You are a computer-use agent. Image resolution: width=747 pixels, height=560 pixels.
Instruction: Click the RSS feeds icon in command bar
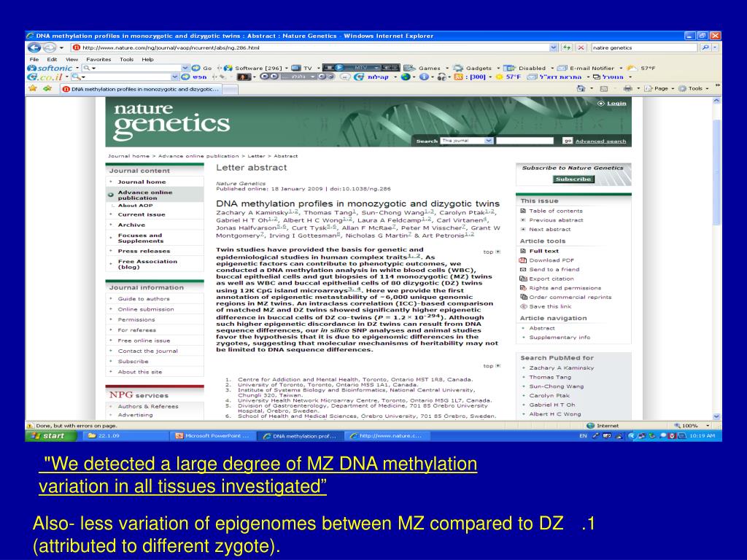pos(604,88)
